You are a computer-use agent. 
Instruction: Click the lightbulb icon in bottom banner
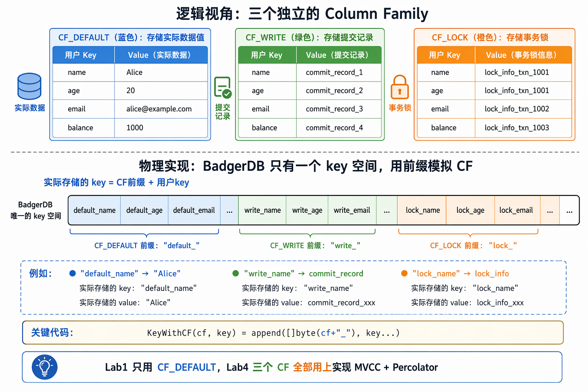tap(45, 367)
